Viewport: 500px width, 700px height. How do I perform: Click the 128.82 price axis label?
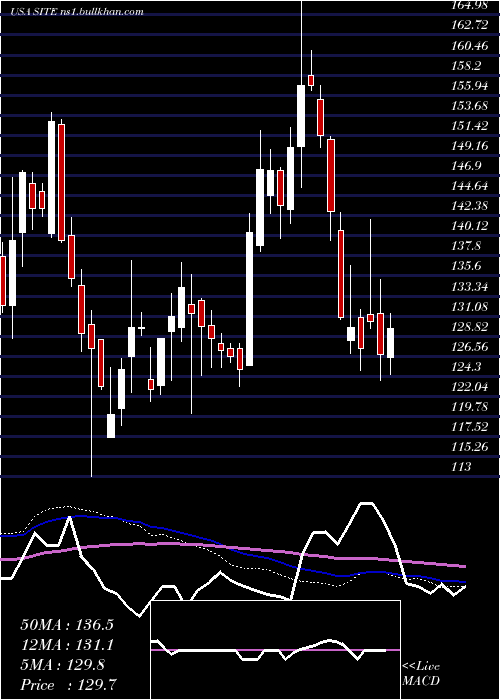470,327
